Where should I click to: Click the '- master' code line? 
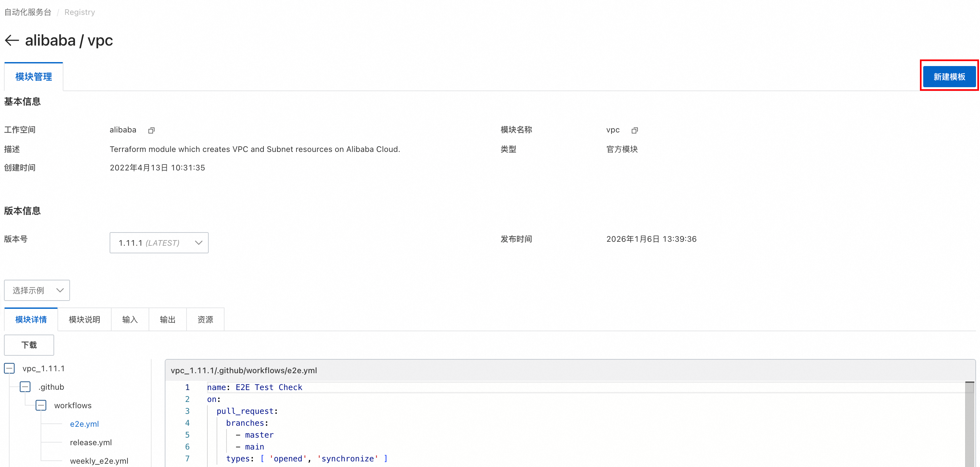(x=255, y=435)
